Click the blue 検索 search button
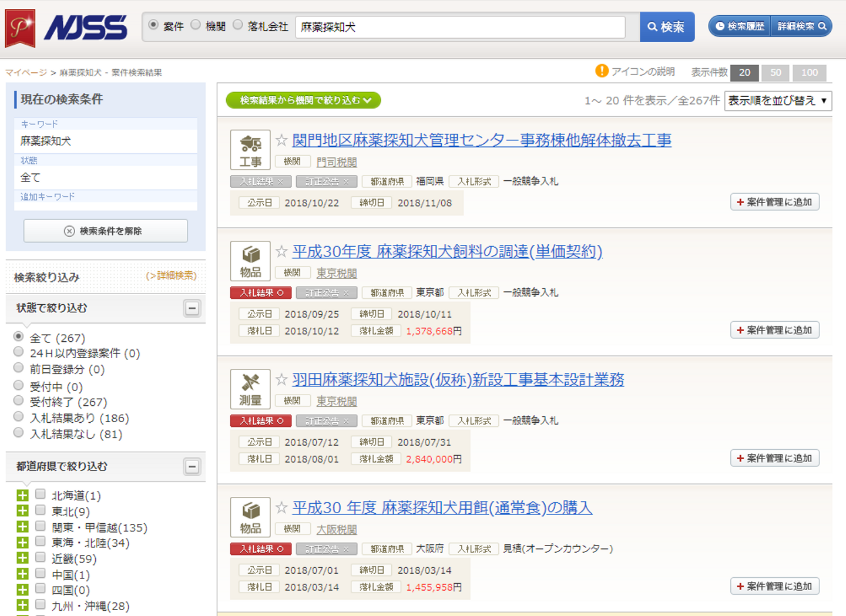The height and width of the screenshot is (616, 846). [667, 27]
